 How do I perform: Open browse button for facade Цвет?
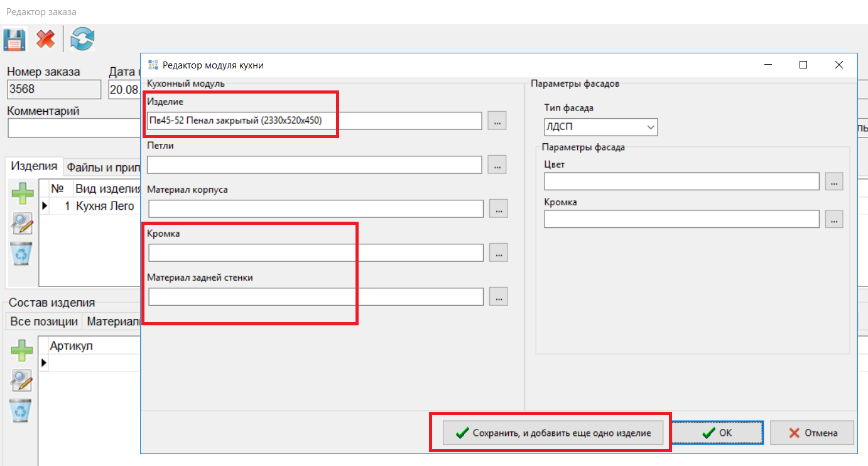(833, 181)
